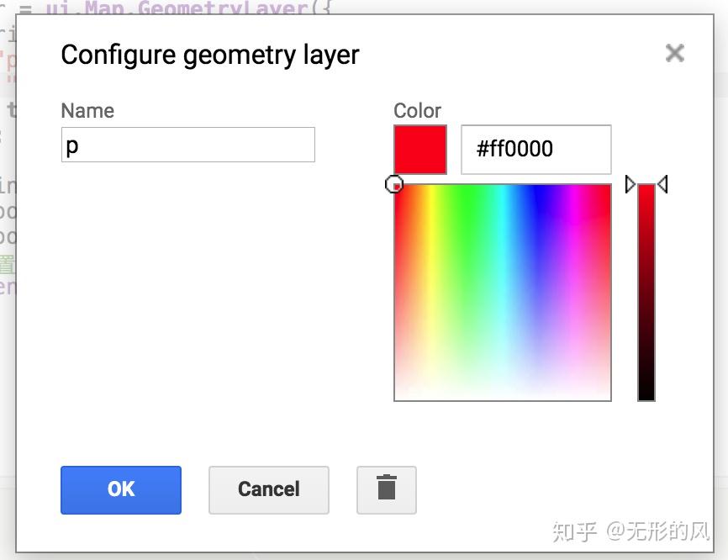Image resolution: width=728 pixels, height=560 pixels.
Task: Set brightness to black on vertical slider
Action: tap(646, 395)
